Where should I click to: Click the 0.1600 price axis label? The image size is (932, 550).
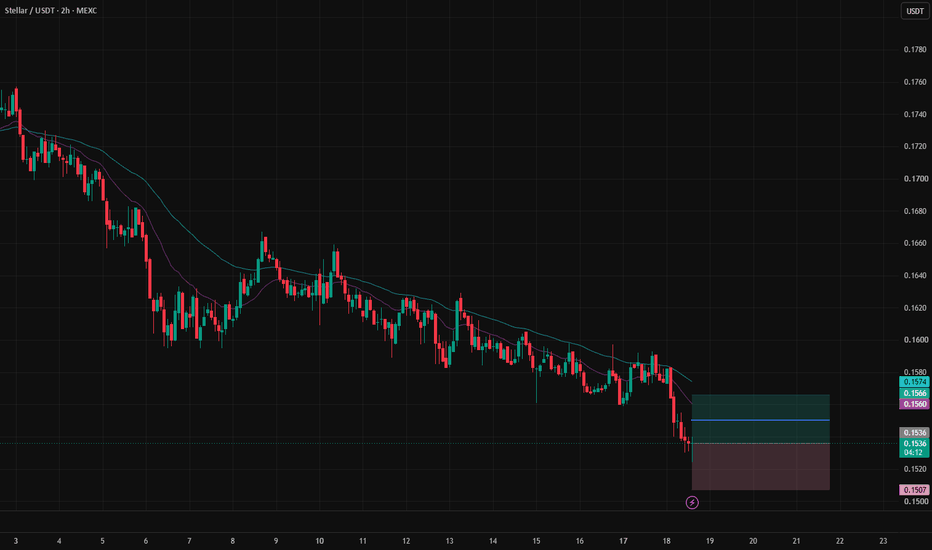click(x=915, y=340)
